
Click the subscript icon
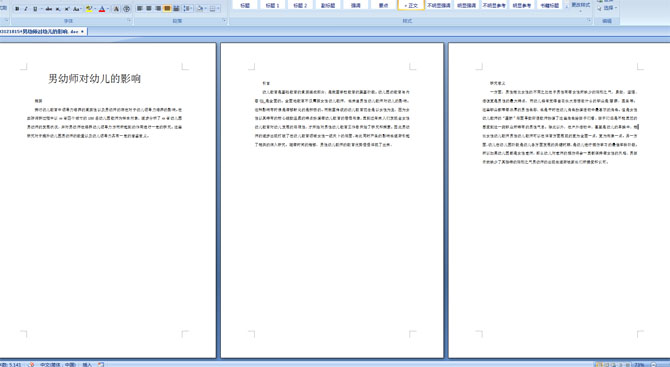pos(58,9)
